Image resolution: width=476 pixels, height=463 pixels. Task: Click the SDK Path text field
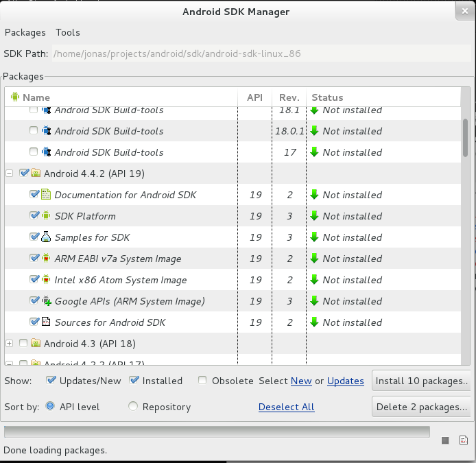[261, 54]
